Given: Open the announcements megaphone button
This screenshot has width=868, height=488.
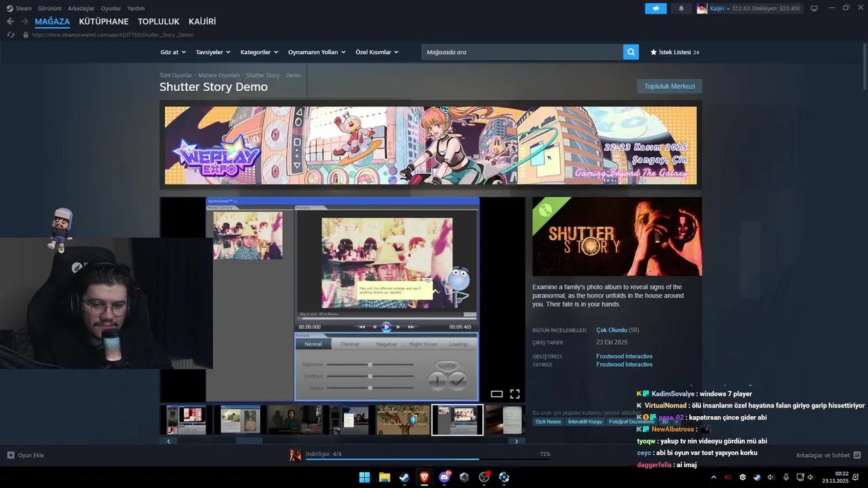Looking at the screenshot, I should tap(656, 8).
